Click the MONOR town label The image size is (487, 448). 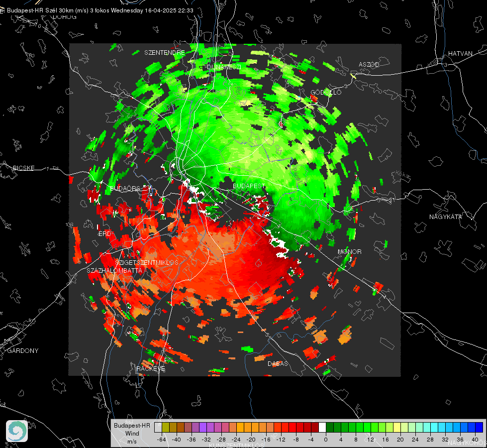[x=349, y=251]
